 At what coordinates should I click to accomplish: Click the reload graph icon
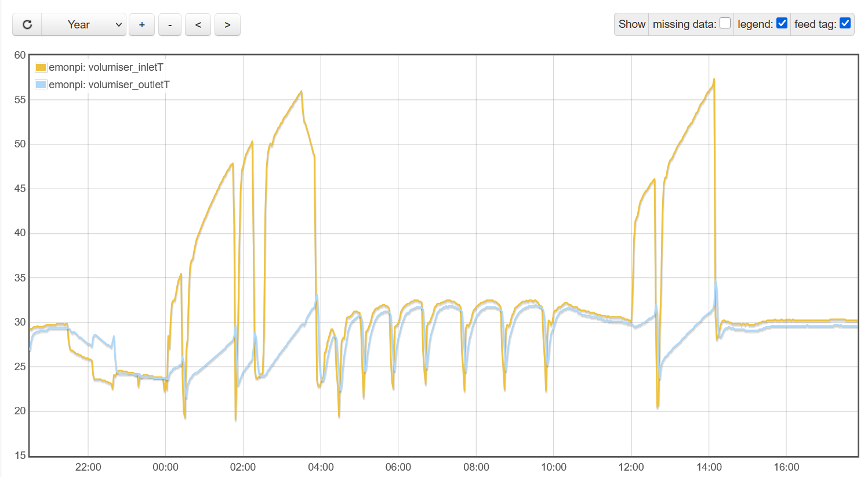(27, 25)
